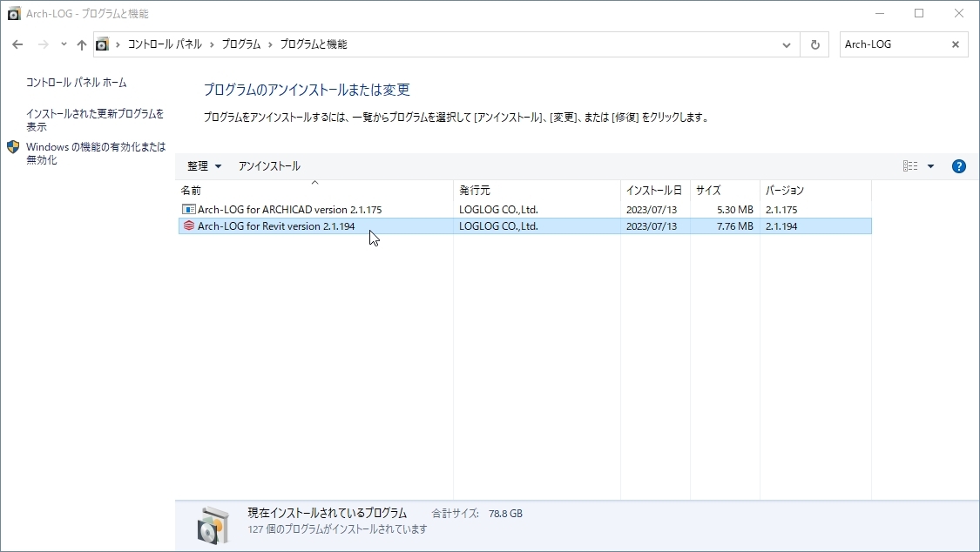Click the 7.76 MB size cell
Image resolution: width=980 pixels, height=552 pixels.
tap(735, 226)
